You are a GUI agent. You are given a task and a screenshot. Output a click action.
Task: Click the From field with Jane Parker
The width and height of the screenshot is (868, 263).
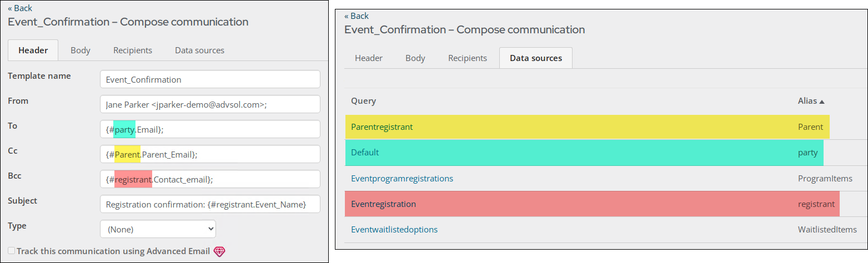(x=210, y=104)
